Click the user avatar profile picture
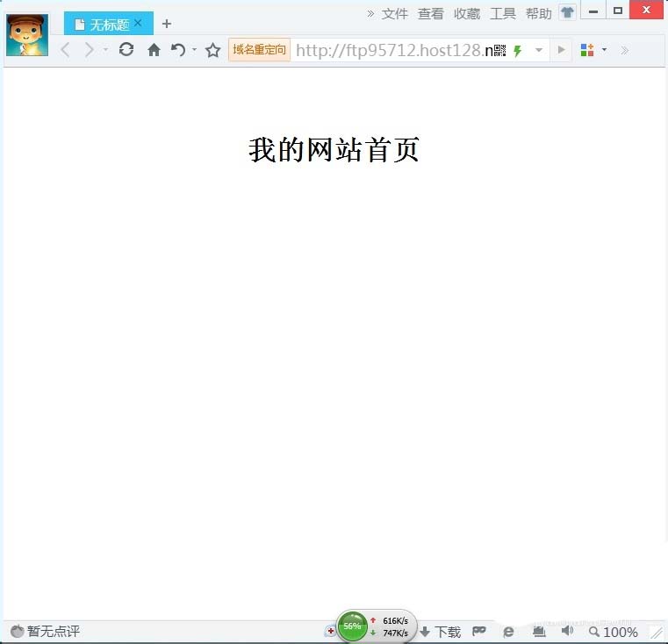The image size is (668, 644). 27,36
